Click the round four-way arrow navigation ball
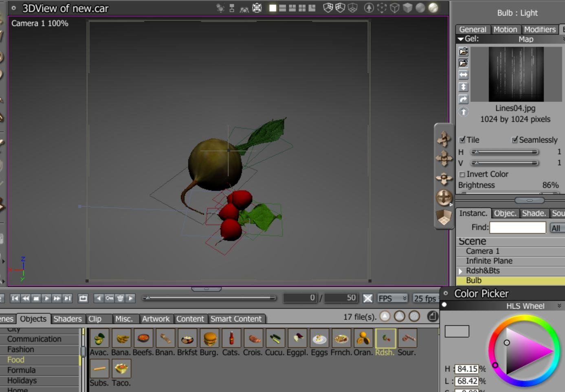Image resolution: width=565 pixels, height=392 pixels. 444,198
